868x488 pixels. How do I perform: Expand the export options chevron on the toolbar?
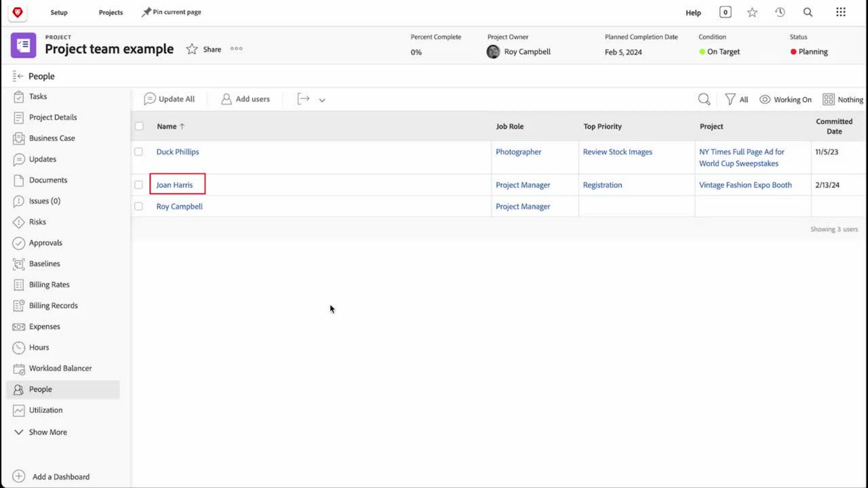pyautogui.click(x=322, y=99)
